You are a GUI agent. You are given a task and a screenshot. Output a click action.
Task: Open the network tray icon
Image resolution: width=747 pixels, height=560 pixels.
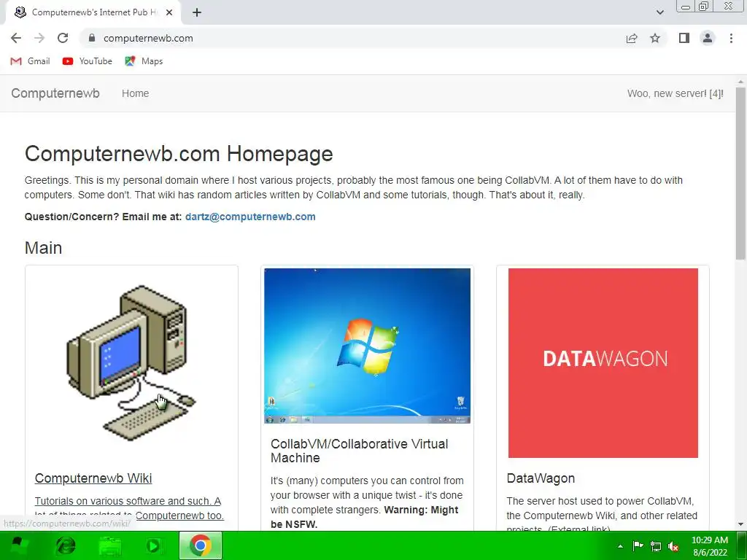(x=656, y=546)
